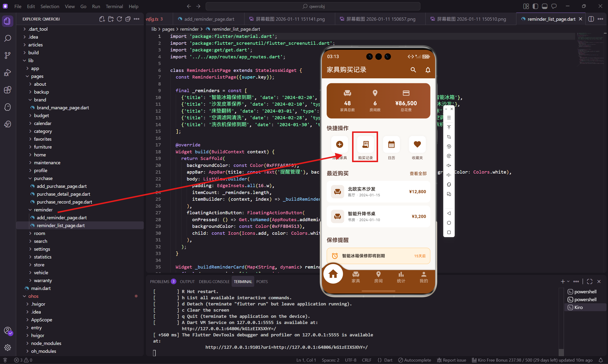Click the notification bell in phone app

point(428,70)
